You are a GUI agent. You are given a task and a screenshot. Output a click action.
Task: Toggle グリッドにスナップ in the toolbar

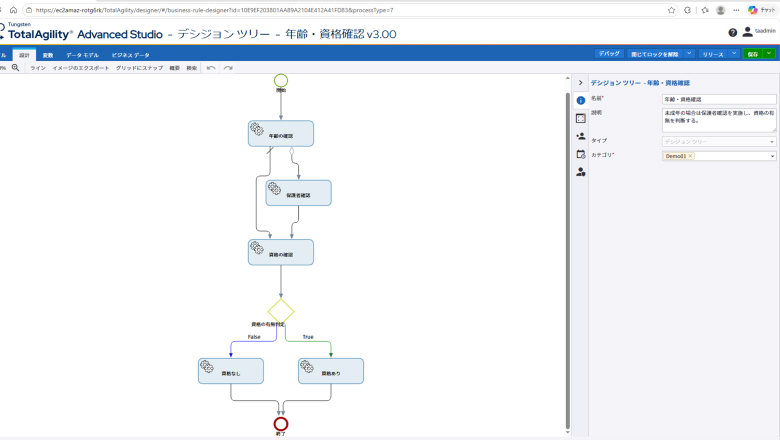click(139, 68)
